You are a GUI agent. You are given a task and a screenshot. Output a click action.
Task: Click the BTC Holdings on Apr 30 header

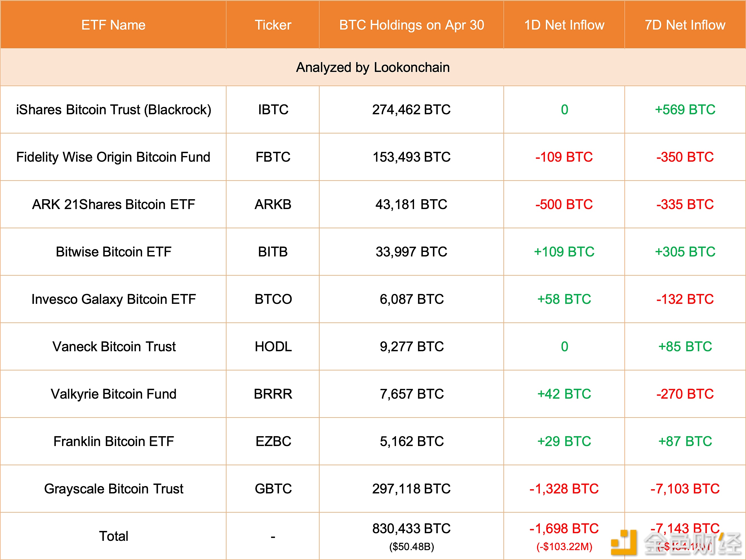coord(411,25)
